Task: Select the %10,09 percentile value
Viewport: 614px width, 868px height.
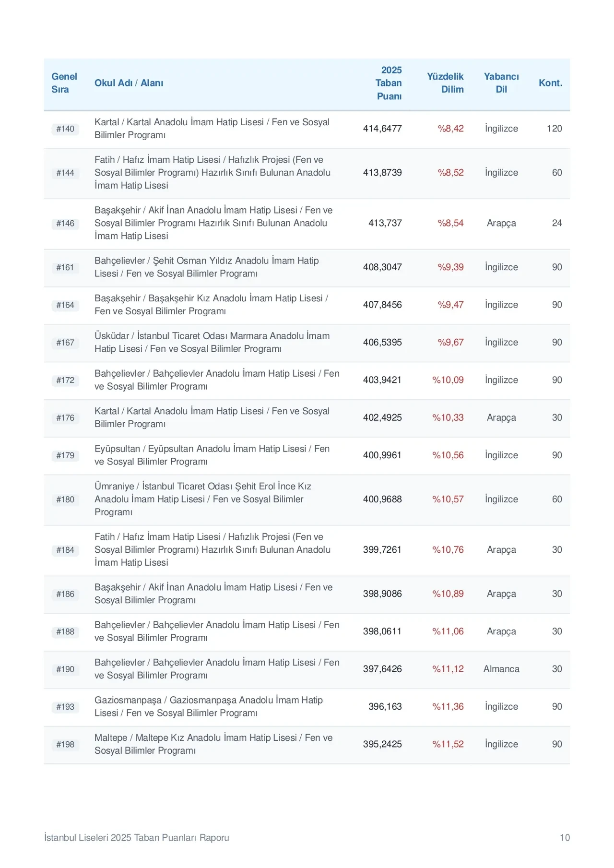Action: [448, 380]
